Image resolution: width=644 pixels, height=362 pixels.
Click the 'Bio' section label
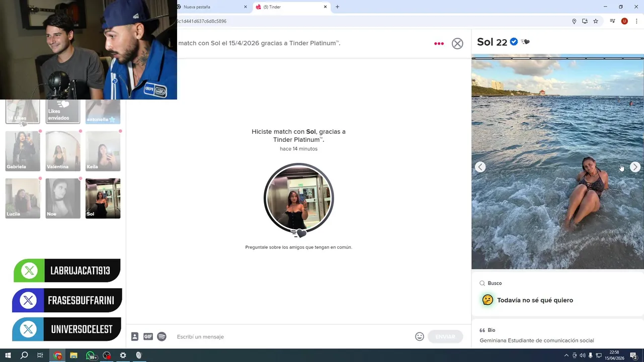(x=492, y=330)
